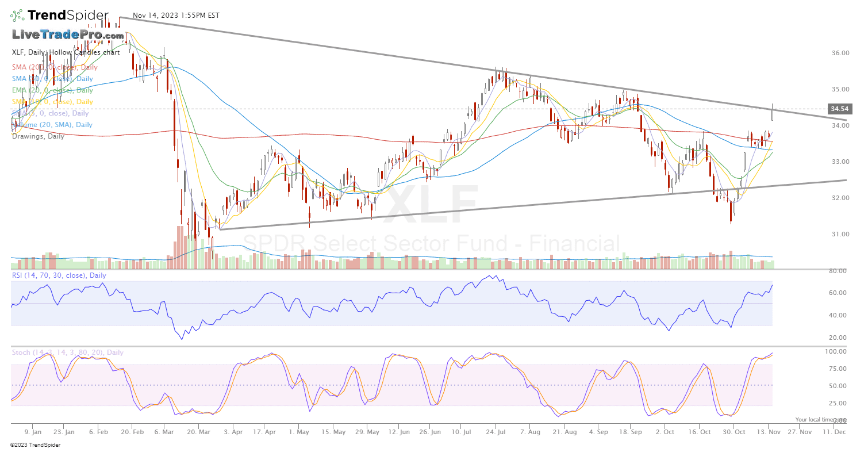The image size is (868, 456).
Task: Click the 6. Mar date label
Action: pos(166,431)
